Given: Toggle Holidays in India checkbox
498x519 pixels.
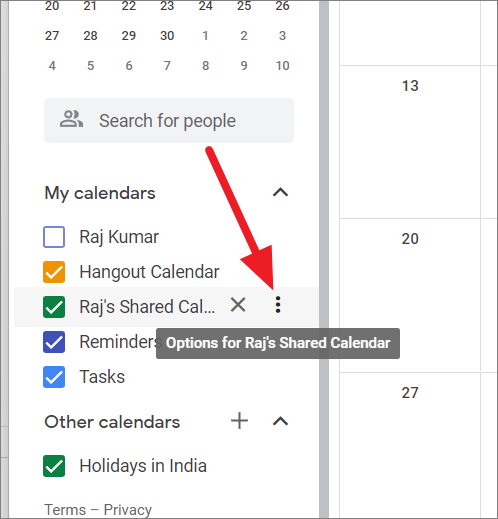Looking at the screenshot, I should [x=54, y=466].
